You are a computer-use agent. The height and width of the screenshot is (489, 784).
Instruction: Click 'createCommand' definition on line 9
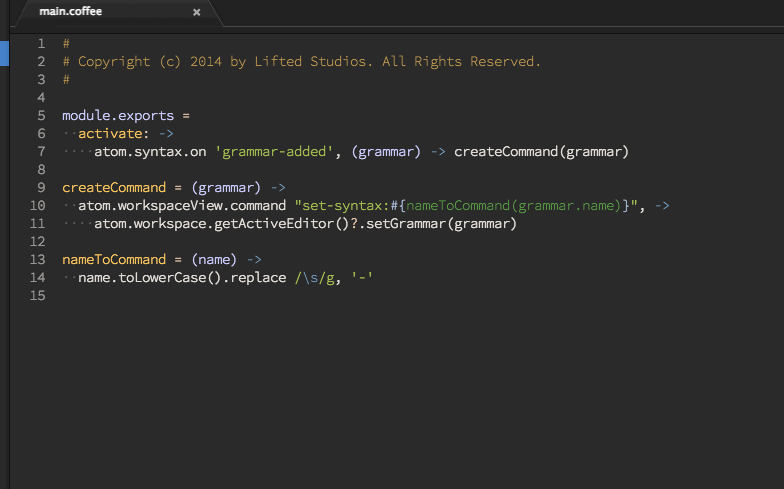tap(114, 188)
